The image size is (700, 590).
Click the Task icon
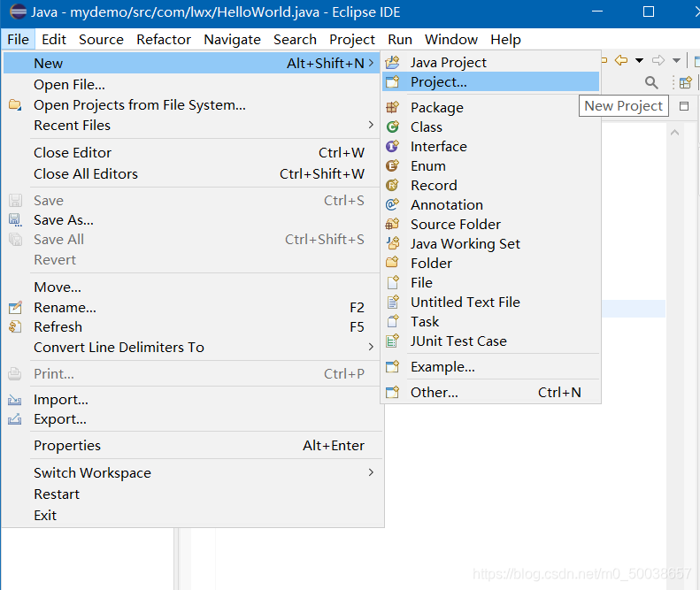tap(392, 321)
